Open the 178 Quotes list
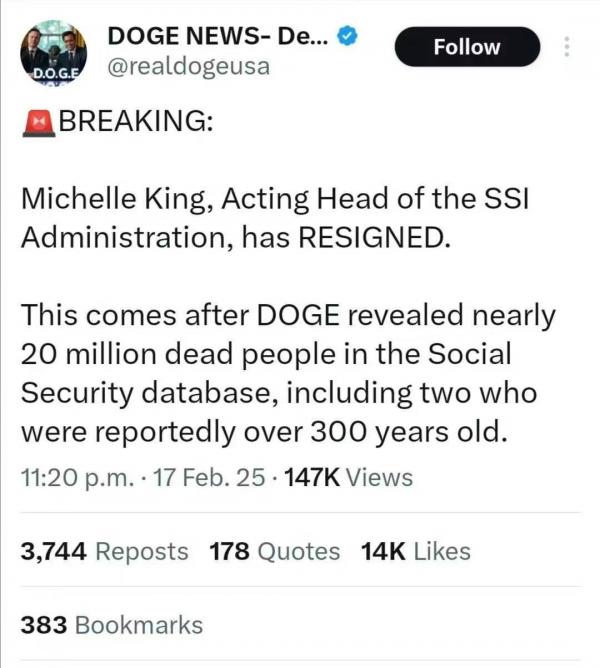Viewport: 600px width, 668px height. (x=274, y=551)
